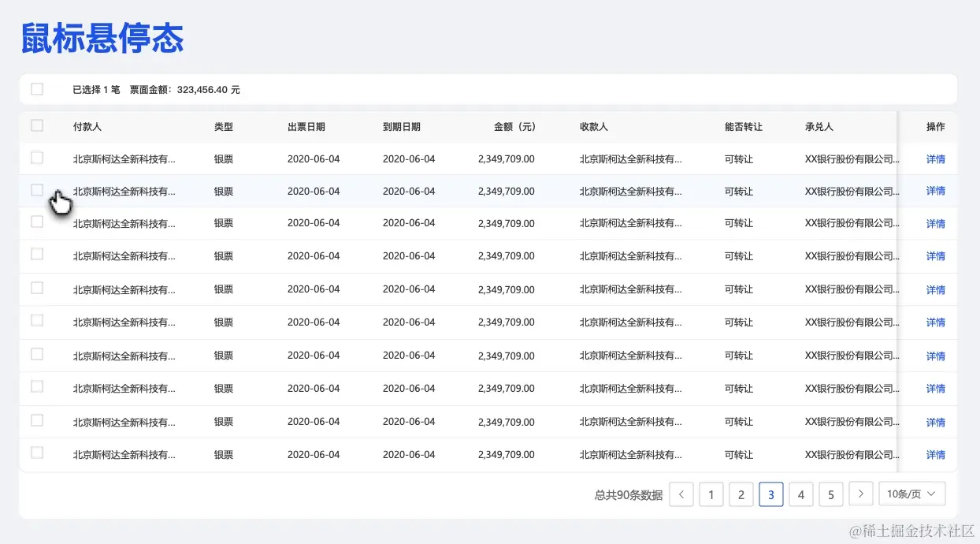980x544 pixels.
Task: Select the active page 3 button
Action: click(x=770, y=494)
